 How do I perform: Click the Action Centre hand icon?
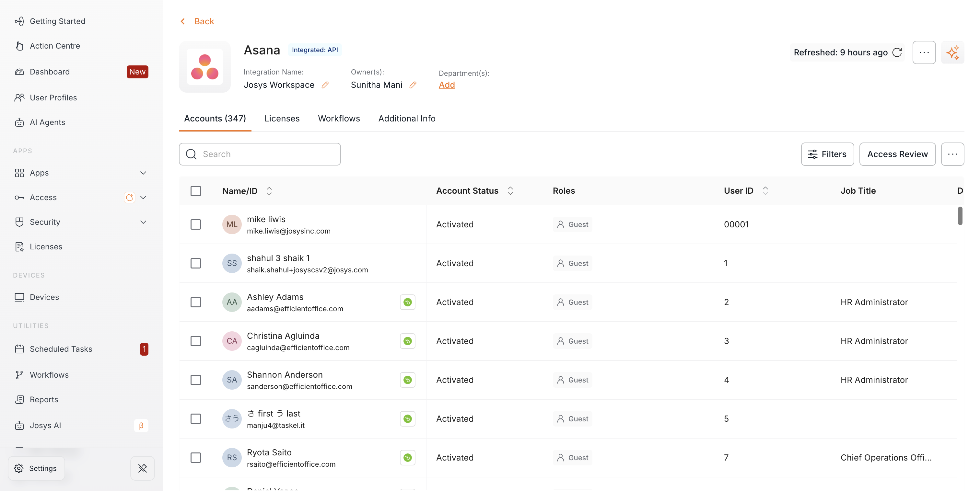[19, 46]
